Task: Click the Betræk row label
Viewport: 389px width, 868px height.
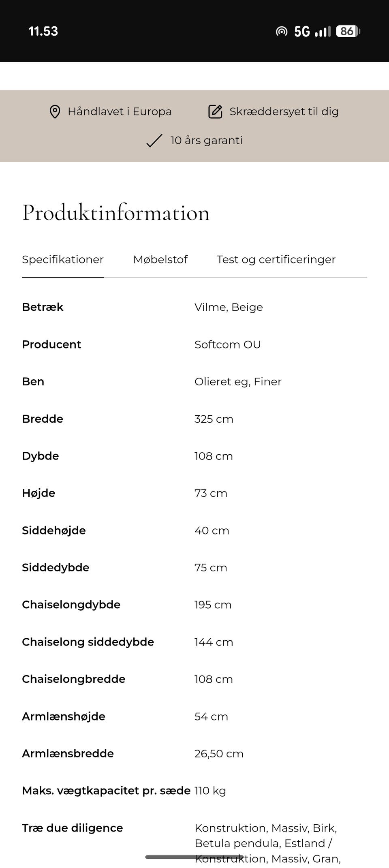Action: (x=43, y=307)
